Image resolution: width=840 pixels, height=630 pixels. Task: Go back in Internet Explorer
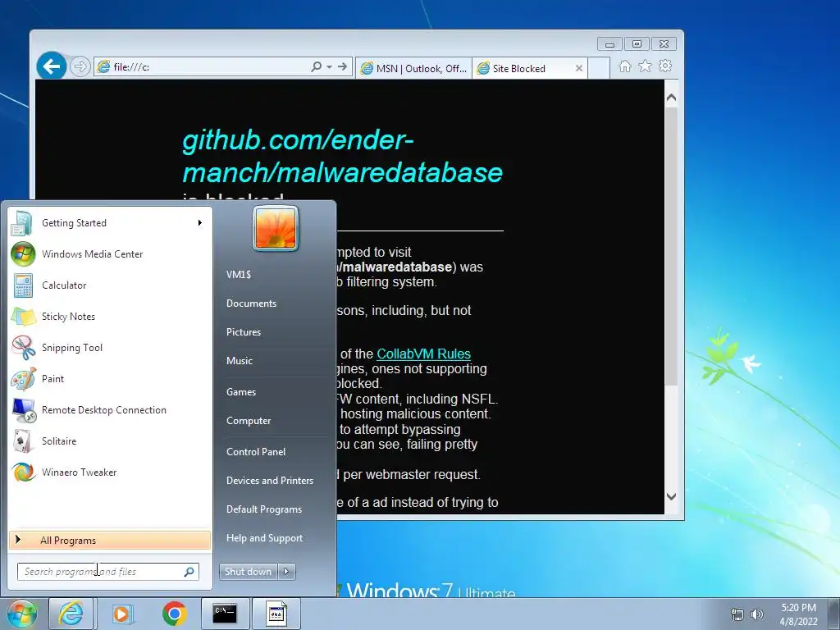52,66
